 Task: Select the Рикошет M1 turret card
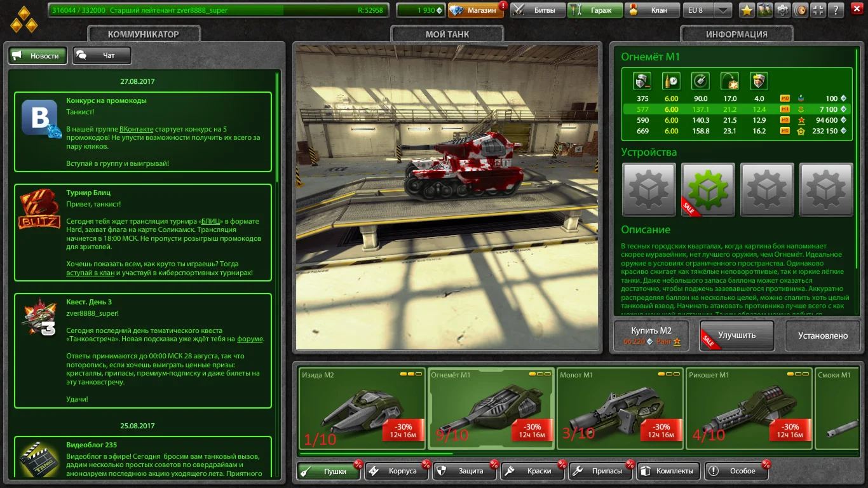[x=749, y=409]
